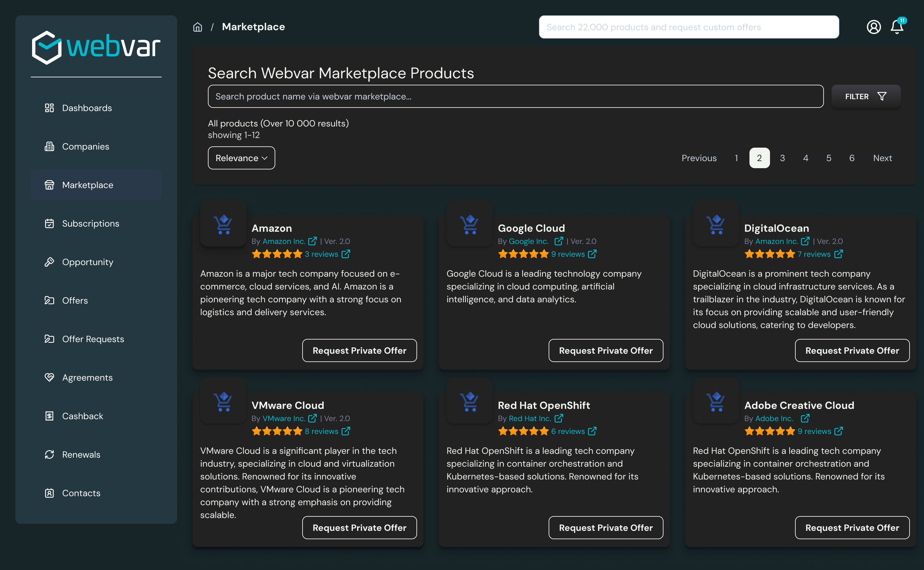Expand the Relevance sort dropdown
This screenshot has width=924, height=570.
[241, 158]
